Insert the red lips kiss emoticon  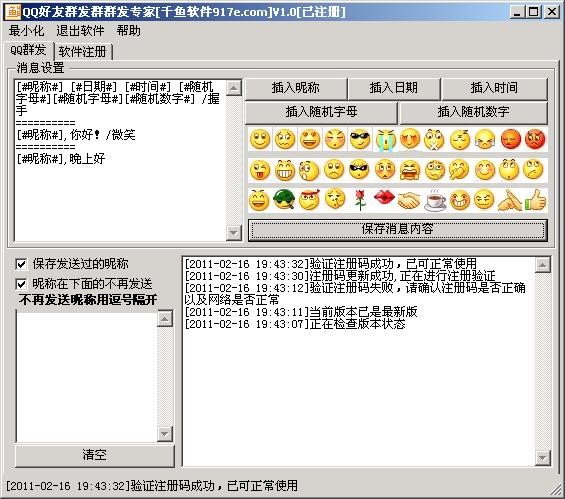point(384,197)
